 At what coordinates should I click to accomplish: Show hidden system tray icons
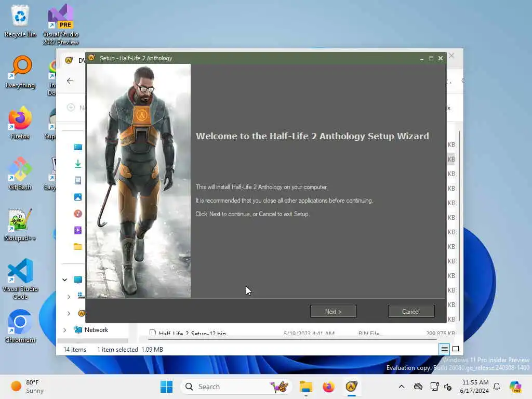click(402, 387)
